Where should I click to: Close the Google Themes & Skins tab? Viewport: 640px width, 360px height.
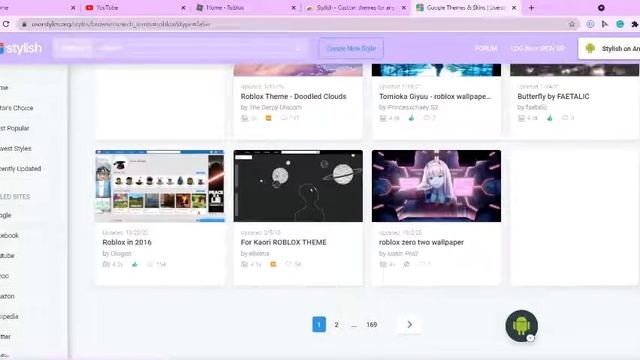pos(514,8)
